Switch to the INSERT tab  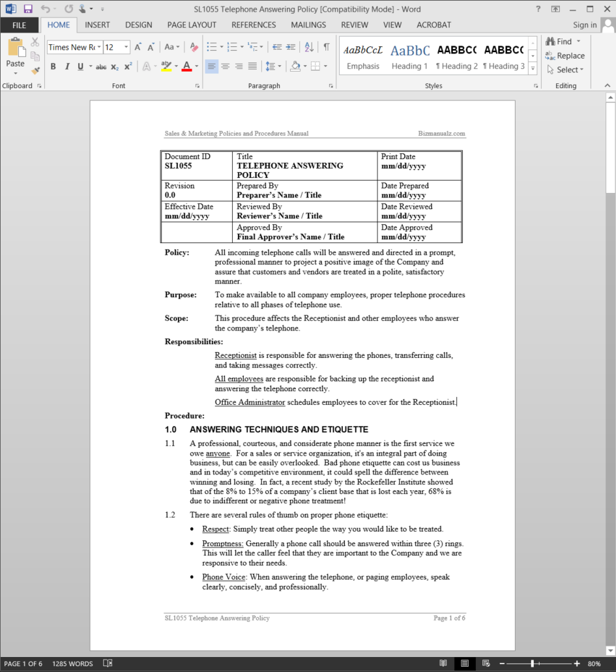coord(97,25)
